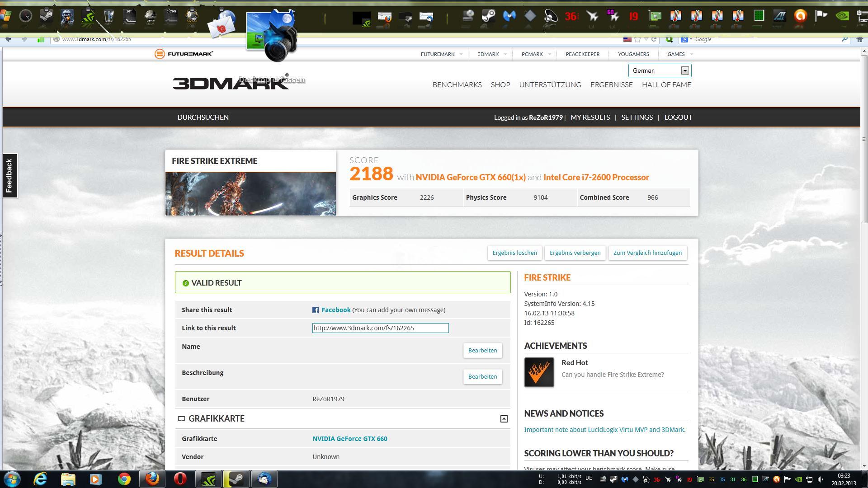Click the clock gadget in top dock
Image resolution: width=868 pixels, height=488 pixels.
(x=25, y=17)
